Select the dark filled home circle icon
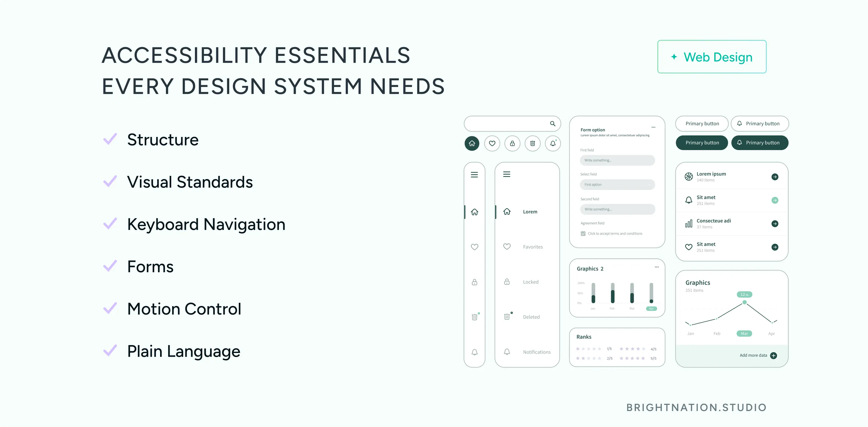The width and height of the screenshot is (868, 427). tap(472, 144)
